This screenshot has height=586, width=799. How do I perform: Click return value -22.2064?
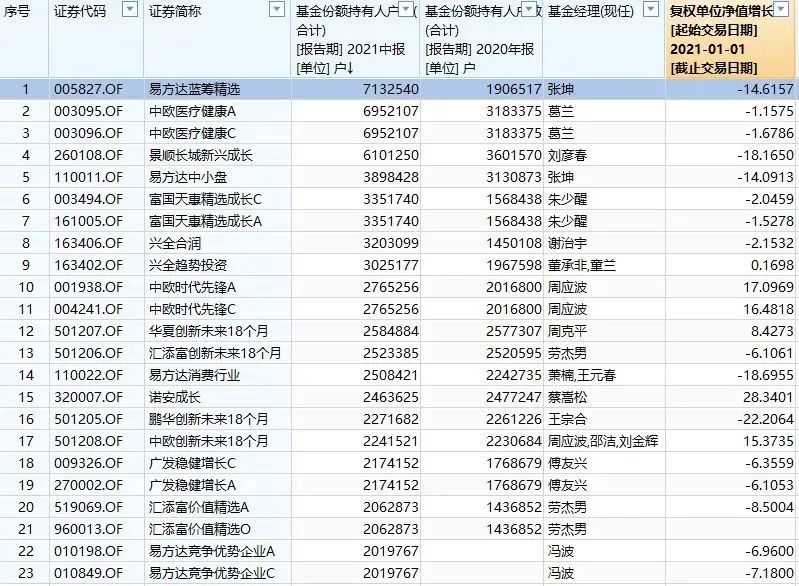(x=765, y=419)
